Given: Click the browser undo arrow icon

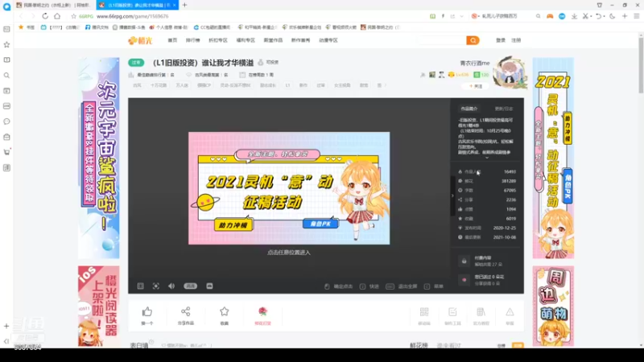Looking at the screenshot, I should (598, 16).
